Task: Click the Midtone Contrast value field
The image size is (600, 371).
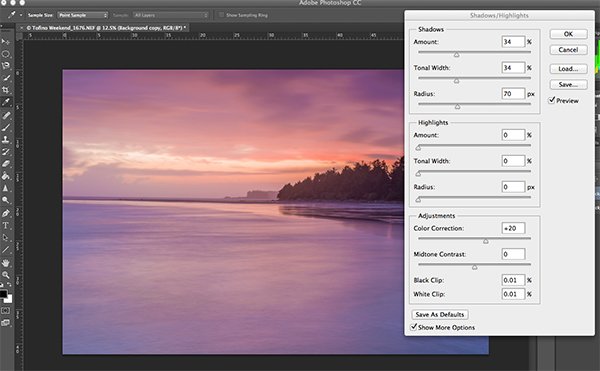Action: pyautogui.click(x=513, y=254)
